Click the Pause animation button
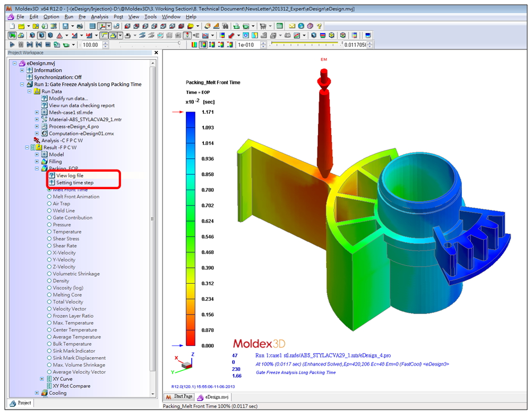The height and width of the screenshot is (415, 532). click(21, 45)
